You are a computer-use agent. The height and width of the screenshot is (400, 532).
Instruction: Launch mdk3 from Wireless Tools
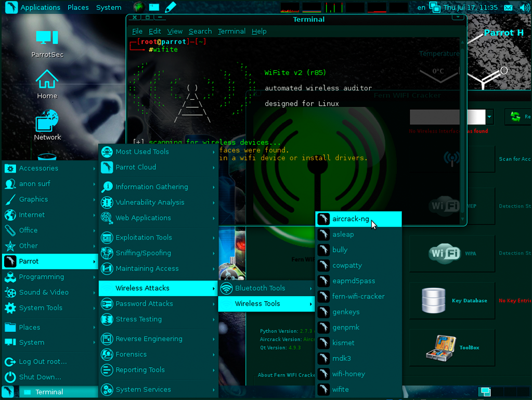tap(359, 358)
